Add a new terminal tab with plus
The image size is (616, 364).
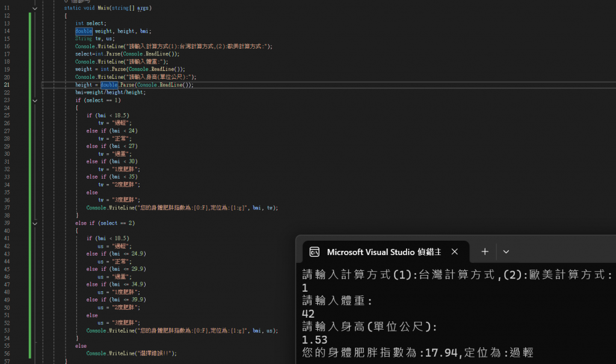click(x=485, y=251)
